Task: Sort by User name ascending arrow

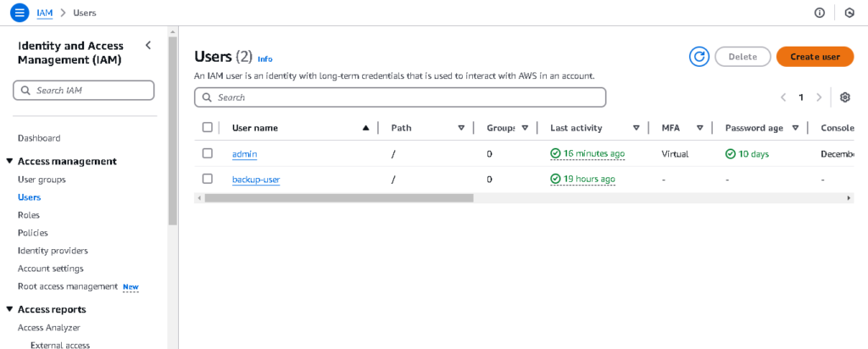Action: [365, 128]
